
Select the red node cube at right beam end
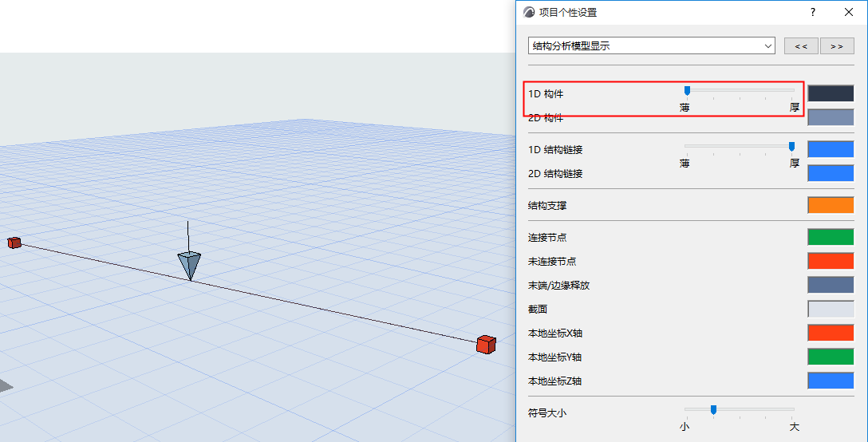(x=486, y=345)
